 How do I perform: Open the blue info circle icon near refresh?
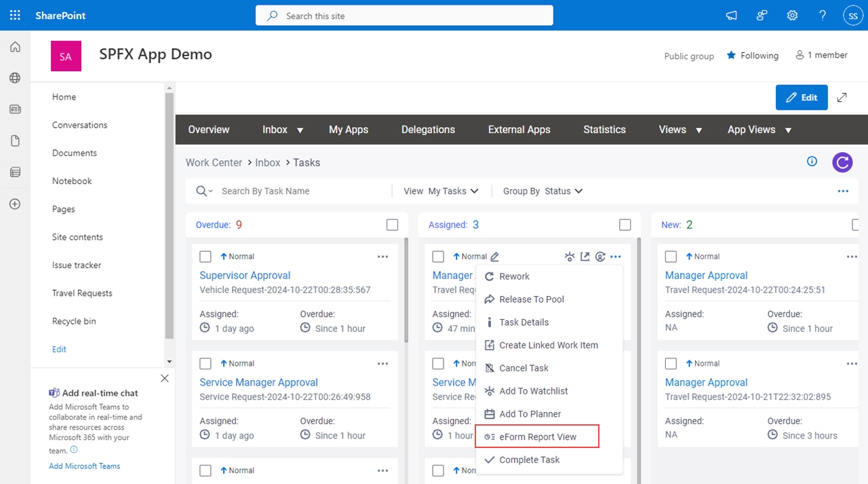[812, 162]
